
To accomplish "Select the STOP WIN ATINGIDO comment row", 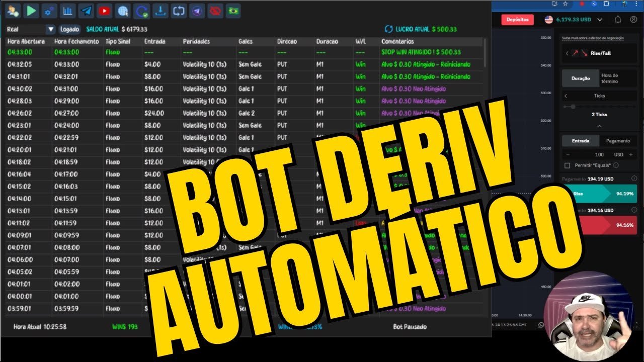I will click(421, 52).
